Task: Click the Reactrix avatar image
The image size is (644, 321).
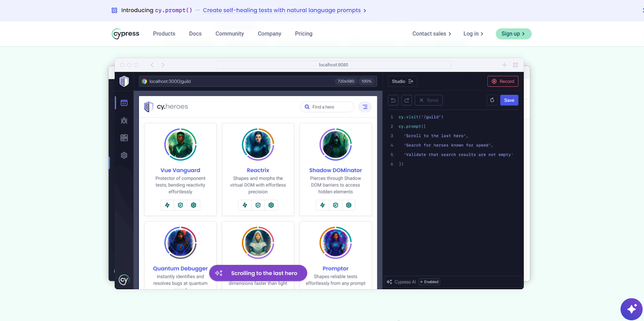Action: click(258, 145)
